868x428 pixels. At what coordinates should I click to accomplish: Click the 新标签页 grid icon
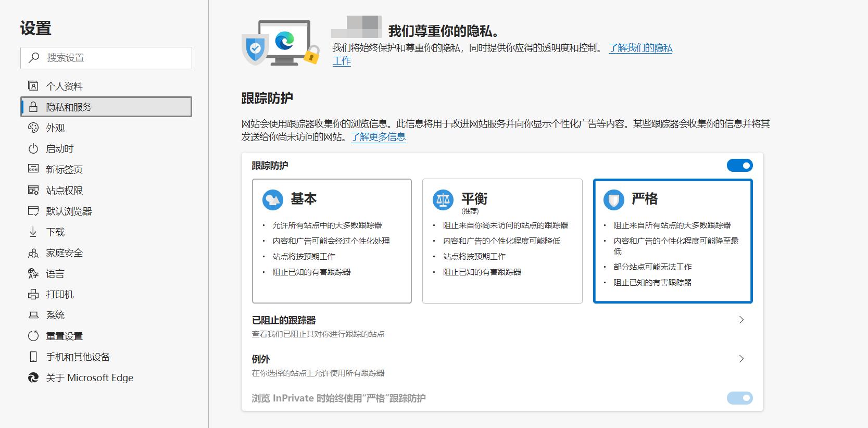tap(33, 169)
